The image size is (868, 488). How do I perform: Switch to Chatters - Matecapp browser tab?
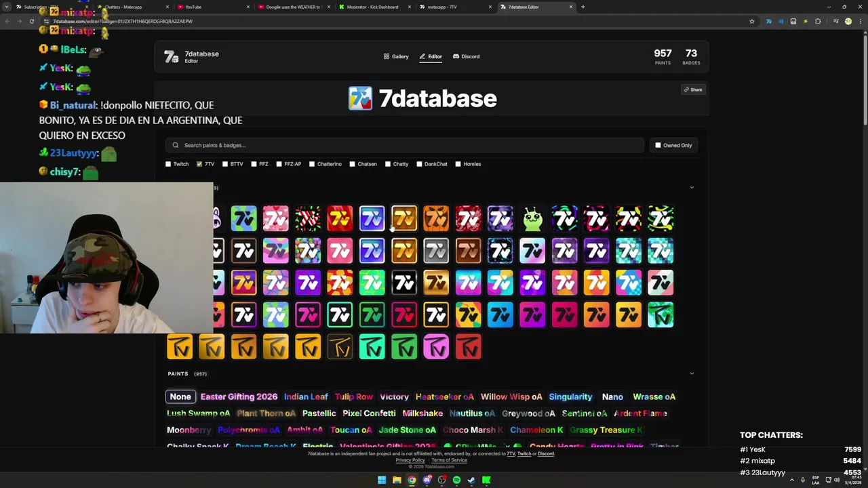[132, 7]
